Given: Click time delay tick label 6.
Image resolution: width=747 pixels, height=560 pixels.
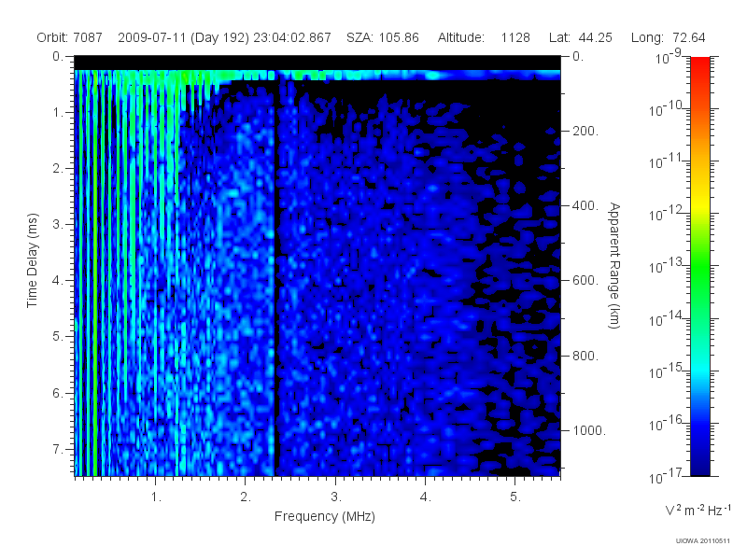Looking at the screenshot, I should (x=58, y=393).
